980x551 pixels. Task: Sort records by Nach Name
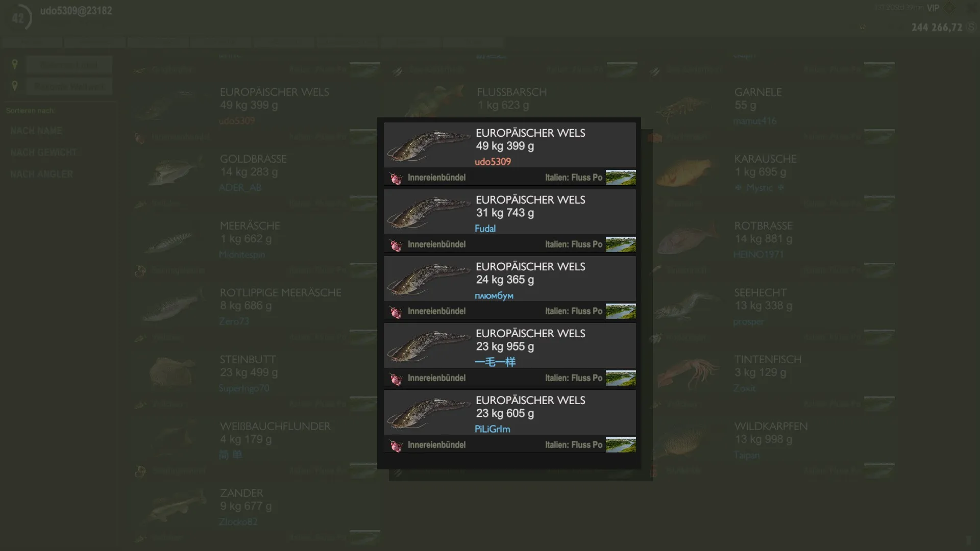(36, 131)
